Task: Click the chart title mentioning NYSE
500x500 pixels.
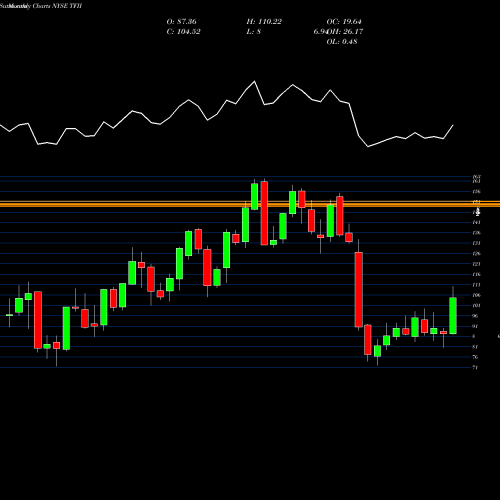Action: pos(41,6)
